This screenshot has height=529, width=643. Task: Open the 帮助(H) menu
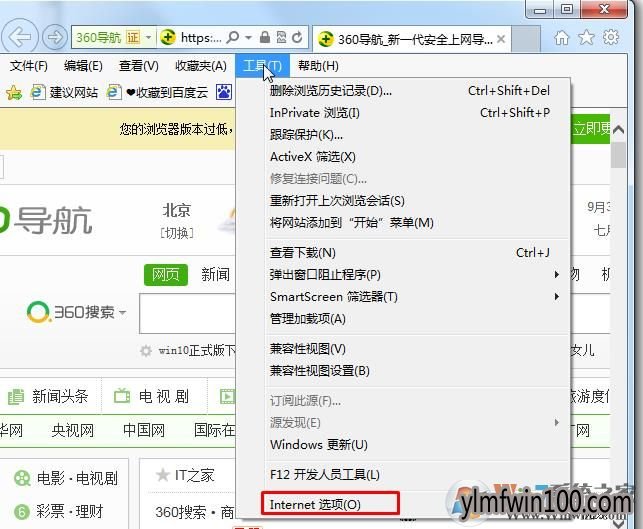[318, 66]
